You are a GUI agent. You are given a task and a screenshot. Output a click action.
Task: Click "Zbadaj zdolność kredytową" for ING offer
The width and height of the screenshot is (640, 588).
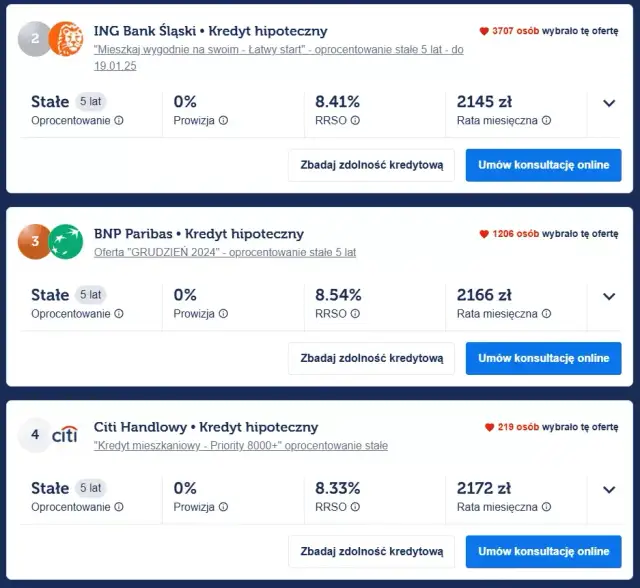pos(371,165)
